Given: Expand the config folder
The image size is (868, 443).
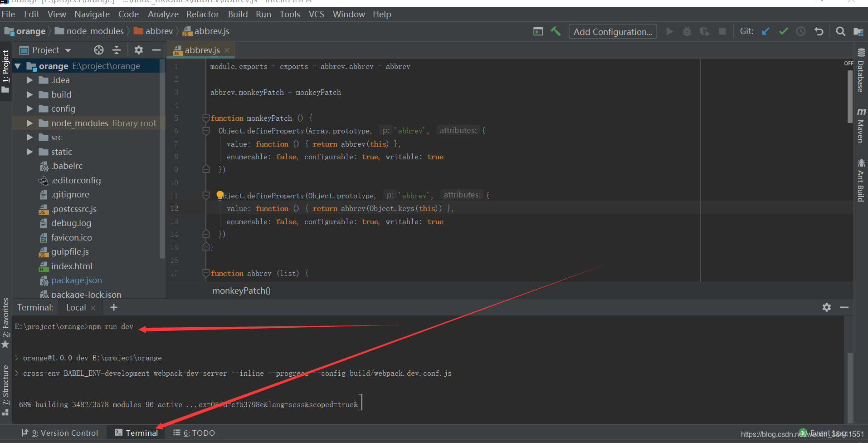Looking at the screenshot, I should pos(30,109).
